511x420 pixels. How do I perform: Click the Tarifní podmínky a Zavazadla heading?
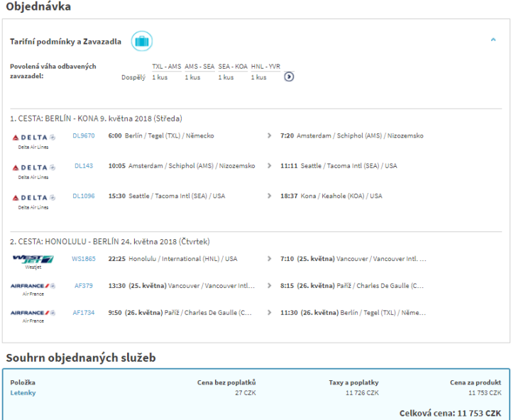(65, 42)
